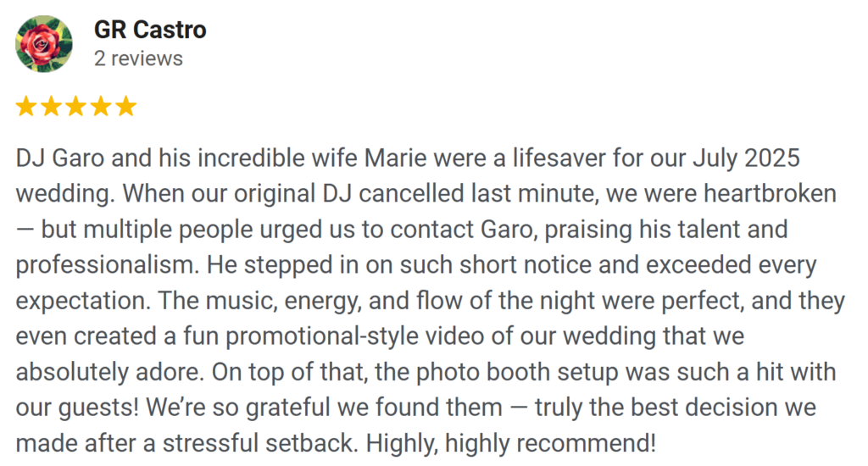Viewport: 868px width, 466px height.
Task: Click the rose profile picture avatar
Action: point(44,43)
